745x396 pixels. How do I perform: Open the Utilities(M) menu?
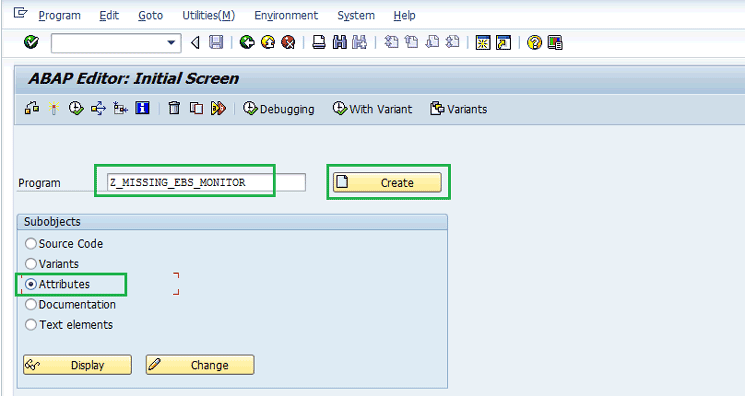[x=209, y=16]
